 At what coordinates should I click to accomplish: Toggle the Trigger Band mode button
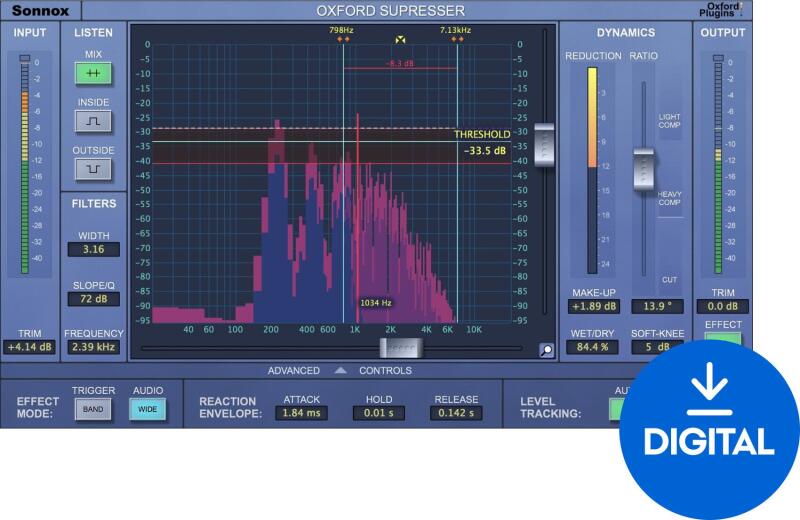click(x=93, y=410)
